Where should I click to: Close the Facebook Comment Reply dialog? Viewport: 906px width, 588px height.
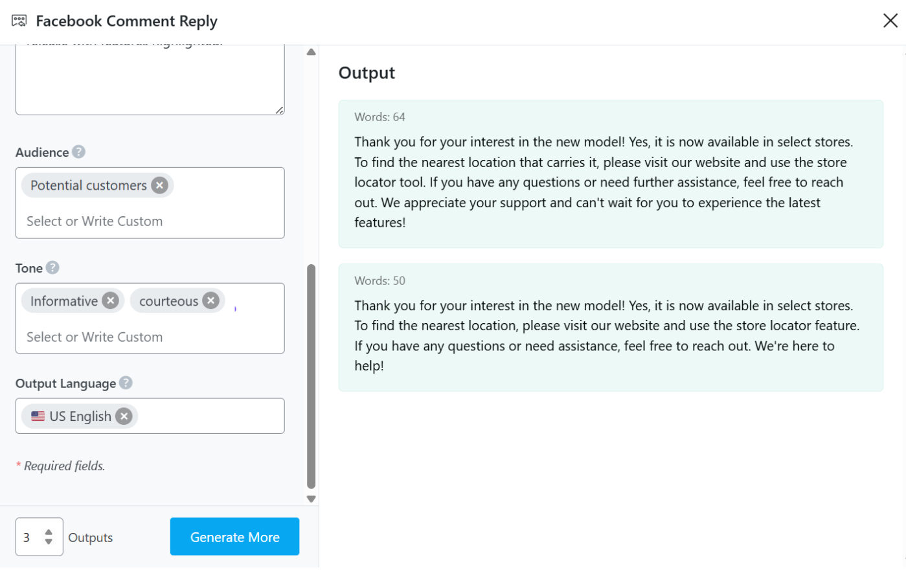click(x=890, y=21)
